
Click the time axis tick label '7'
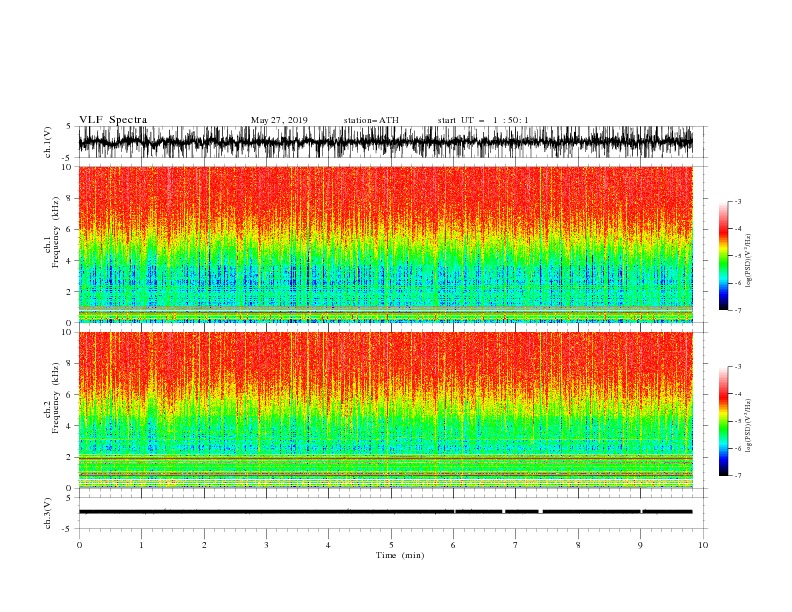coord(516,545)
